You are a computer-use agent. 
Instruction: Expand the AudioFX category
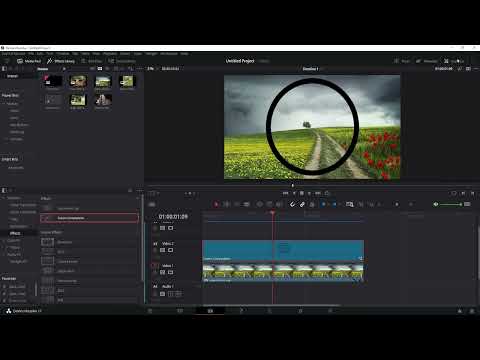click(4, 254)
